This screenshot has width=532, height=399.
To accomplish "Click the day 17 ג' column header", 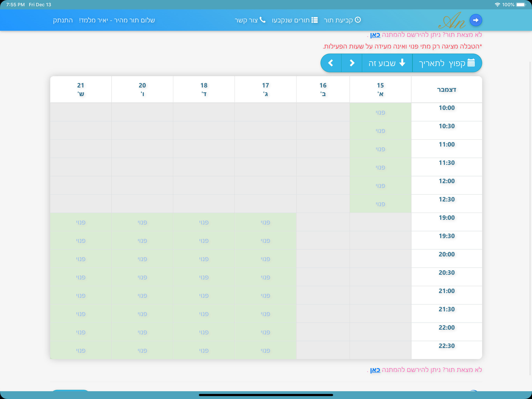I will coord(265,90).
